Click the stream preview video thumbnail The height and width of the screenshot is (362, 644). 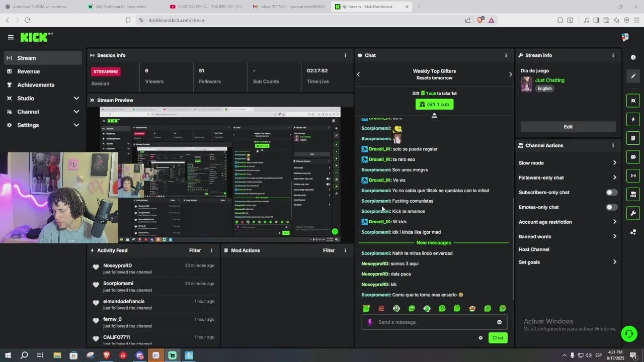pyautogui.click(x=220, y=174)
